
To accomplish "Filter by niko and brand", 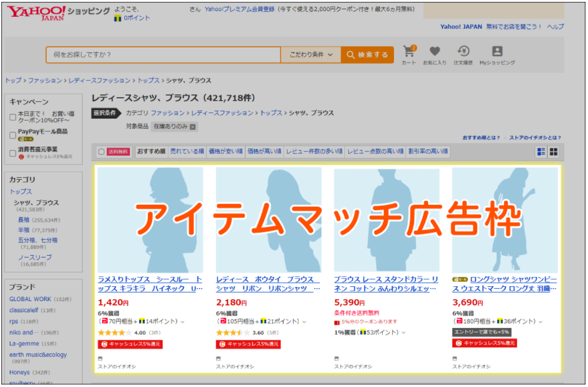I will [x=24, y=333].
